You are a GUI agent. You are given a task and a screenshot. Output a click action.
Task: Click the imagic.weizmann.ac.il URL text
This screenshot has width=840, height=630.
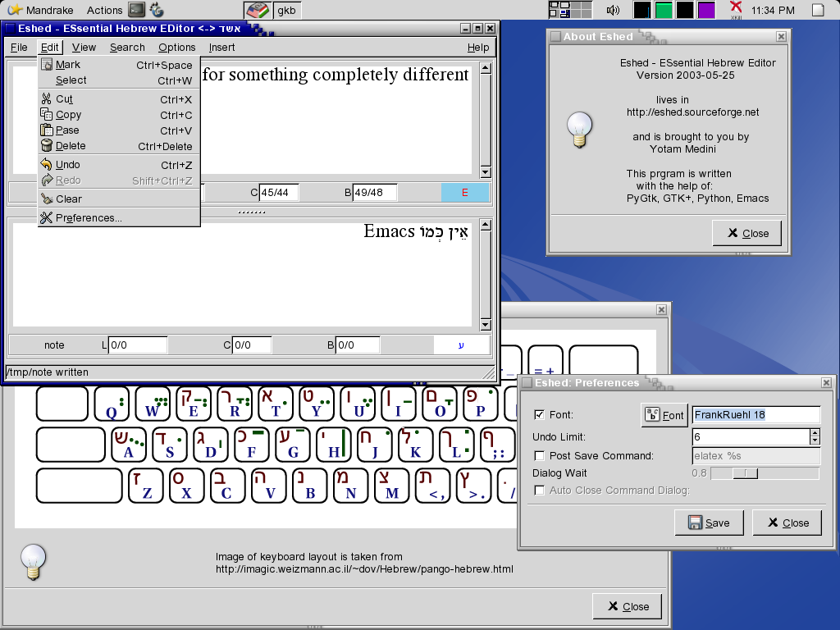[364, 569]
